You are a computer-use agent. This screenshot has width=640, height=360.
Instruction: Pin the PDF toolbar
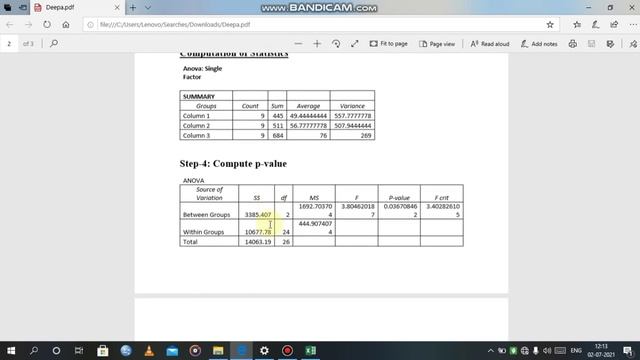633,44
